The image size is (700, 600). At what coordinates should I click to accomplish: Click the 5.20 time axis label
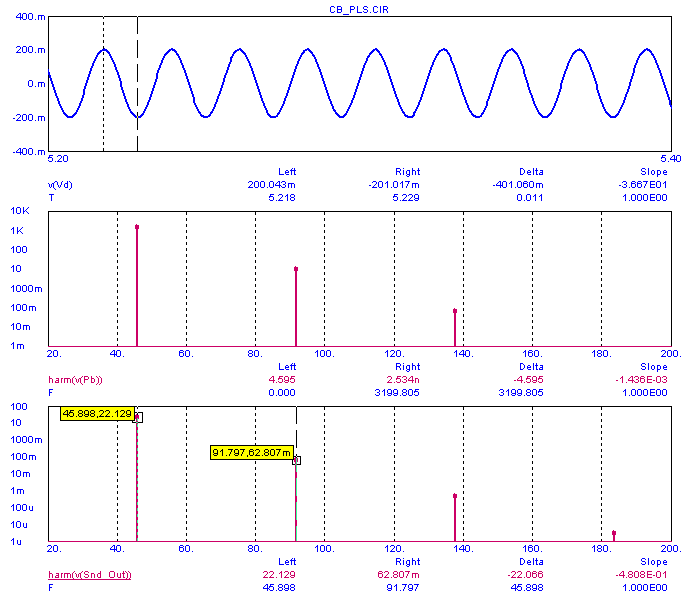pos(58,159)
